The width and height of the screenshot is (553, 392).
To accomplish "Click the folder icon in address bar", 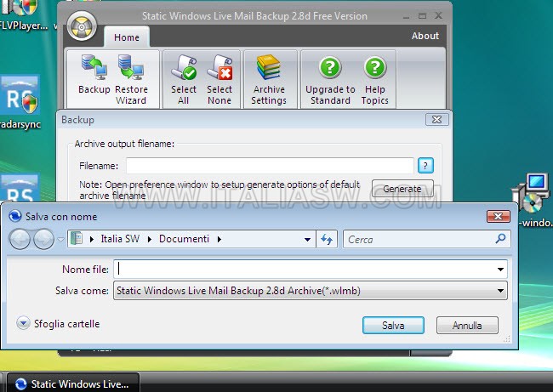I will coord(77,239).
